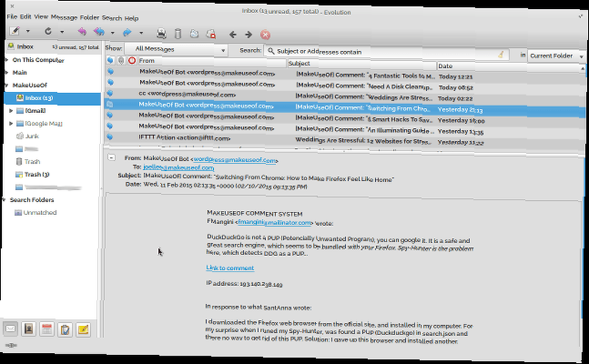
Task: Click the recipient address link in To field
Action: pos(178,167)
